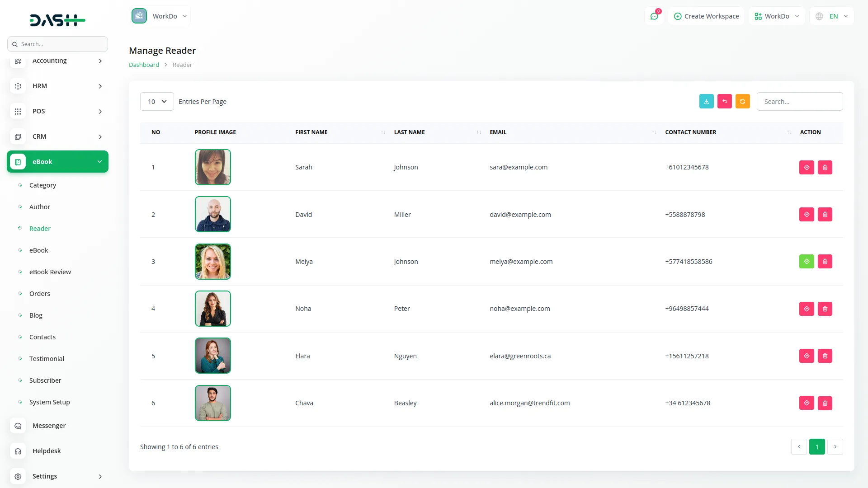
Task: Expand the HRM sidebar menu
Action: 57,86
